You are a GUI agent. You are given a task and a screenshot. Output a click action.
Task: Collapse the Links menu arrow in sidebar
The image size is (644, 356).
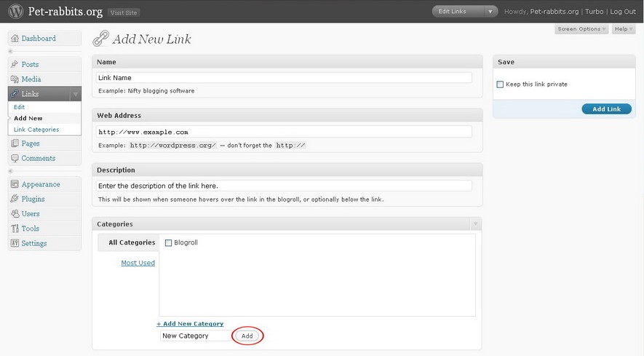(76, 94)
